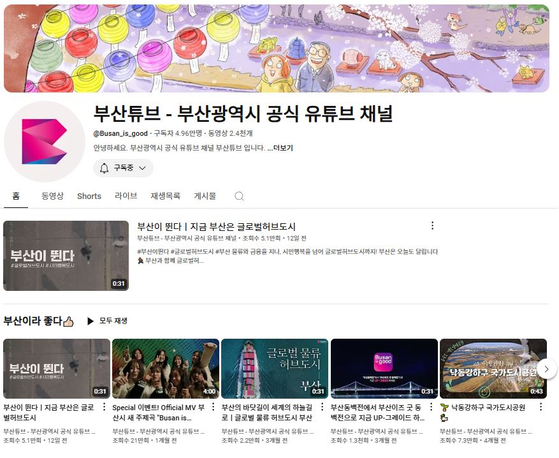Viewport: 559px width, 458px height.
Task: Switch to the Shorts tab
Action: pos(89,196)
